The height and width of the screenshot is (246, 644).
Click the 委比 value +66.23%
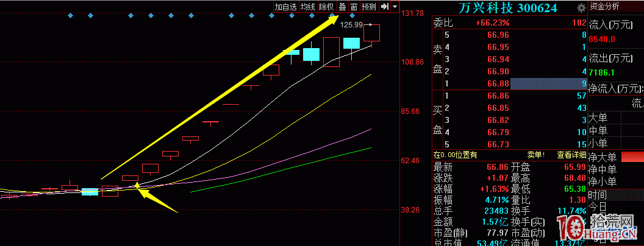(x=492, y=23)
